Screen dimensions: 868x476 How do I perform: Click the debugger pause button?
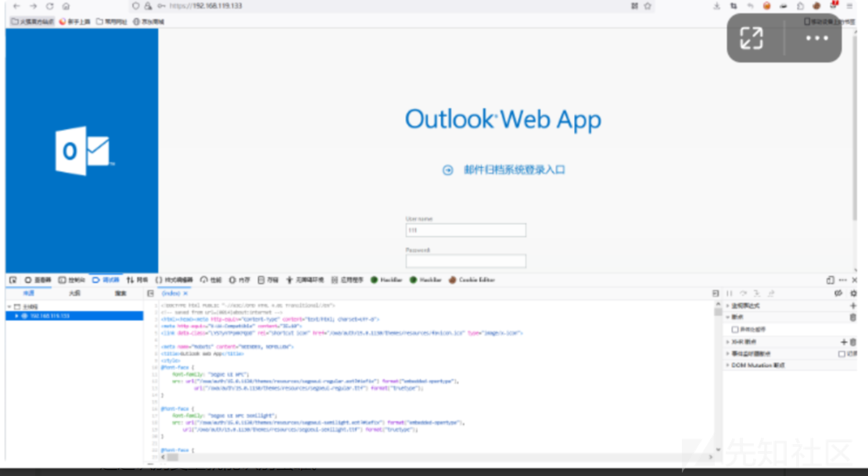click(730, 293)
